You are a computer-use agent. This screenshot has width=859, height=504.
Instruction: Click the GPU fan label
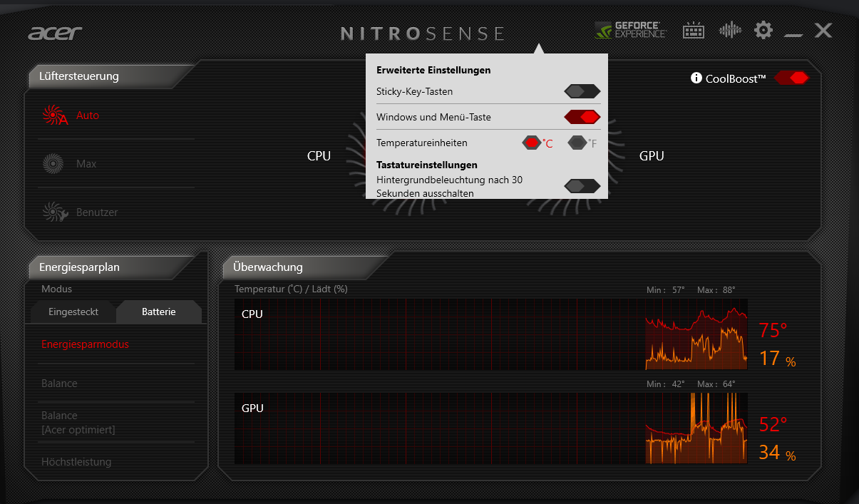(x=652, y=156)
